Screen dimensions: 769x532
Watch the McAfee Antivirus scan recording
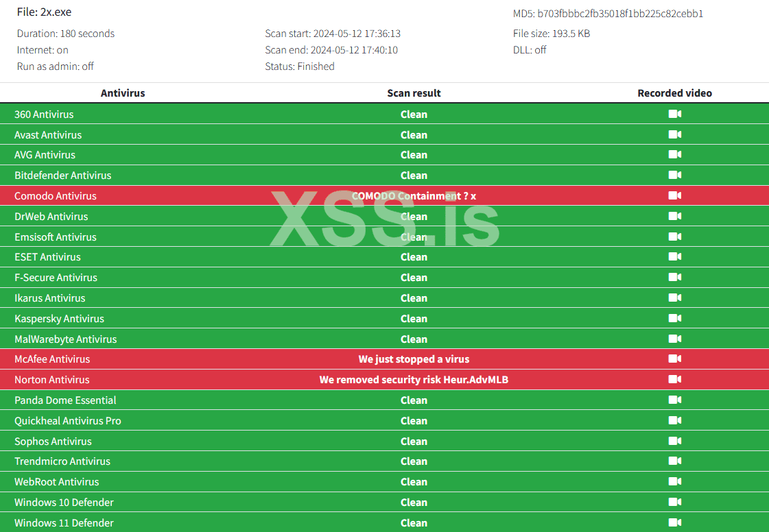[674, 359]
